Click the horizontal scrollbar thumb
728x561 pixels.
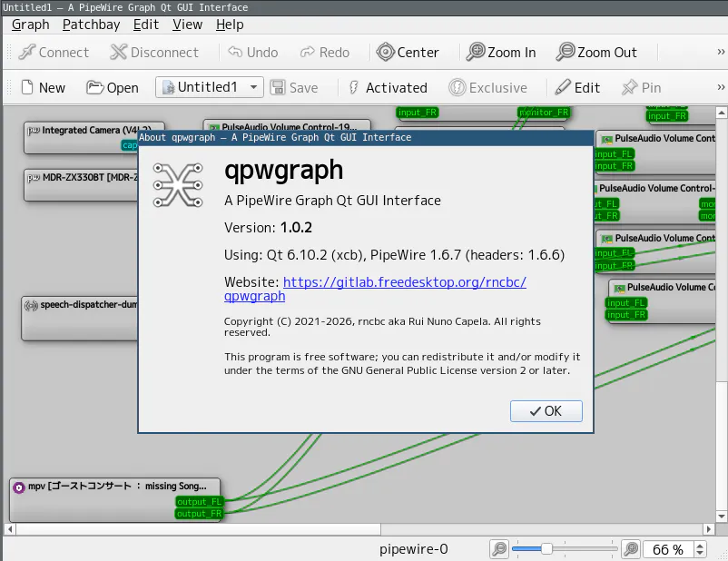[x=198, y=529]
